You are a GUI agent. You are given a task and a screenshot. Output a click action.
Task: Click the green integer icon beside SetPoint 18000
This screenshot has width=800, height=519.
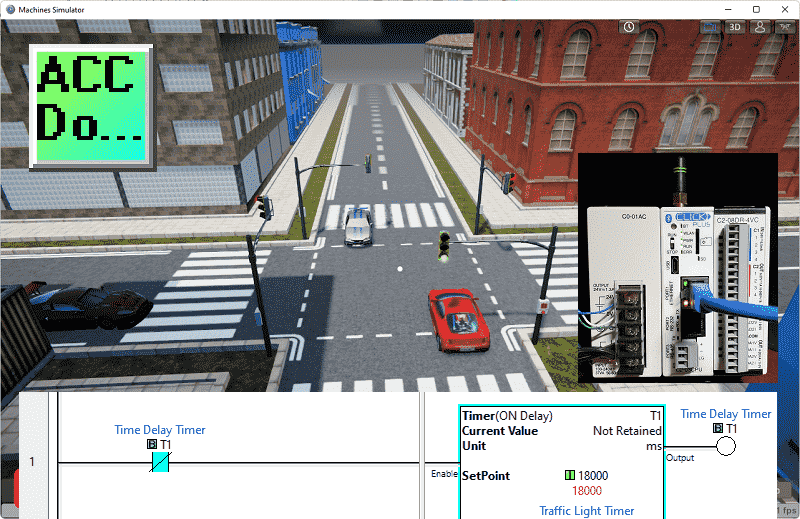point(570,475)
